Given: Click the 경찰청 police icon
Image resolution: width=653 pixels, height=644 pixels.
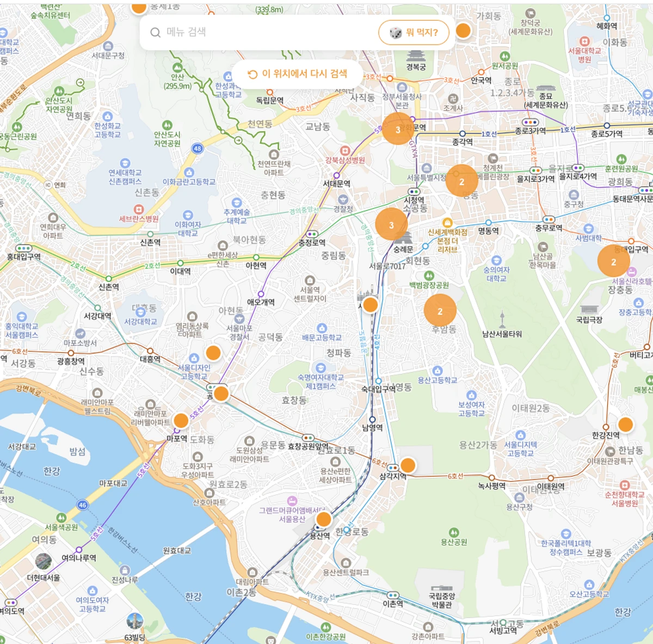Looking at the screenshot, I should coord(343,199).
